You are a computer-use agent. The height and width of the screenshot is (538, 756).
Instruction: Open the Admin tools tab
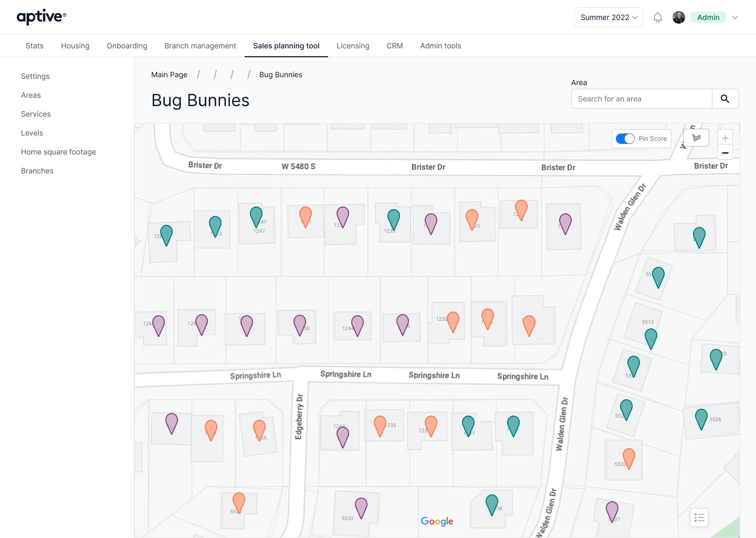440,46
